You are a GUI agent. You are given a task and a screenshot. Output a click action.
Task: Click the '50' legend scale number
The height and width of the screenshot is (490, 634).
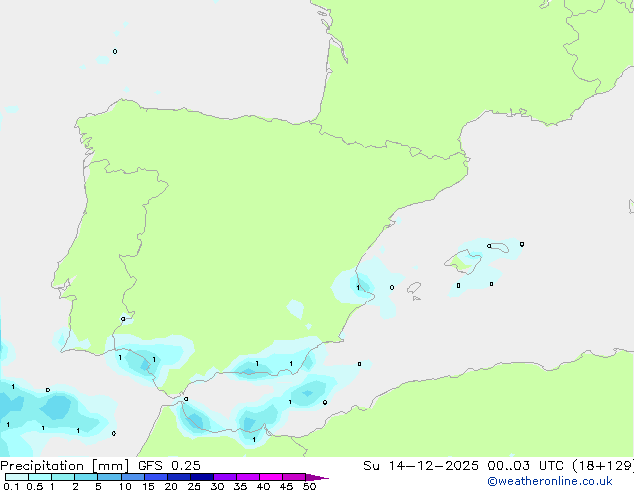pyautogui.click(x=310, y=486)
